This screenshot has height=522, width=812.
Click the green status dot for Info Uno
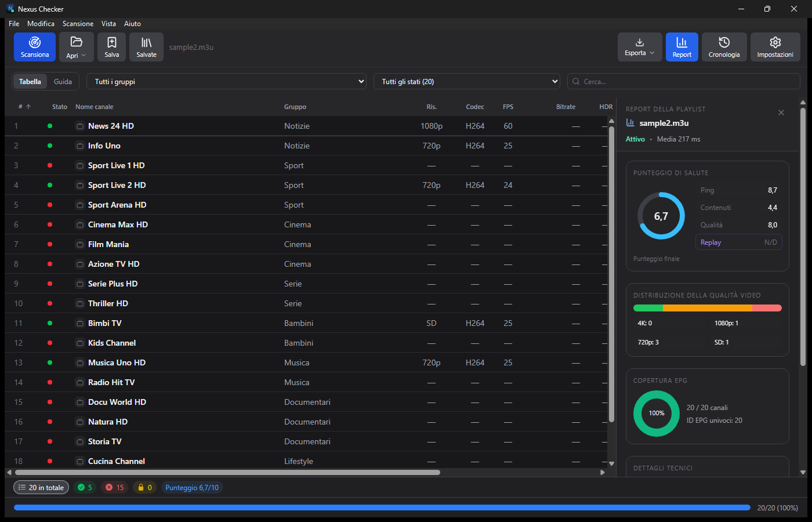(50, 146)
